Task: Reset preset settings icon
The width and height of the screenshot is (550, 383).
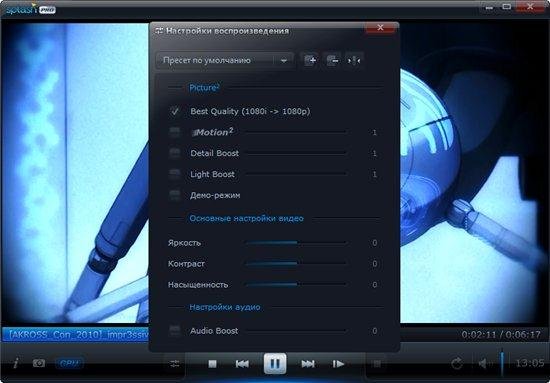Action: point(354,60)
